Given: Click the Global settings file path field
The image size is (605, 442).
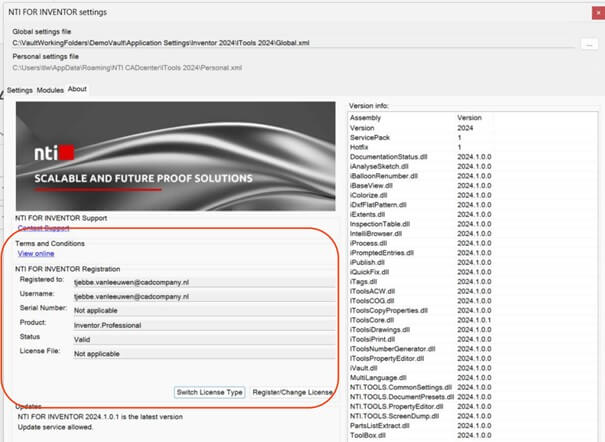Looking at the screenshot, I should 294,43.
